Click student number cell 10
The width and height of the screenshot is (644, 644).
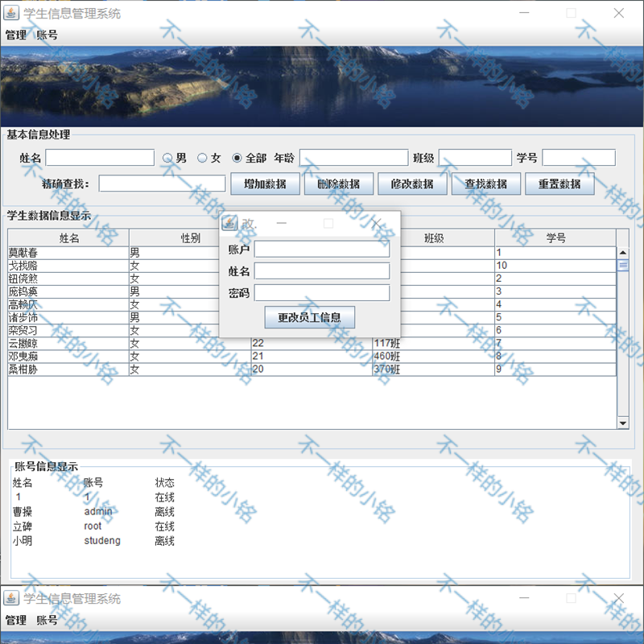tap(555, 266)
